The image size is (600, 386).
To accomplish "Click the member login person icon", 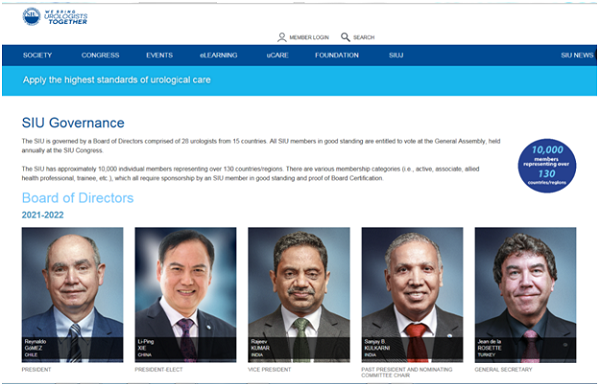I will [282, 37].
